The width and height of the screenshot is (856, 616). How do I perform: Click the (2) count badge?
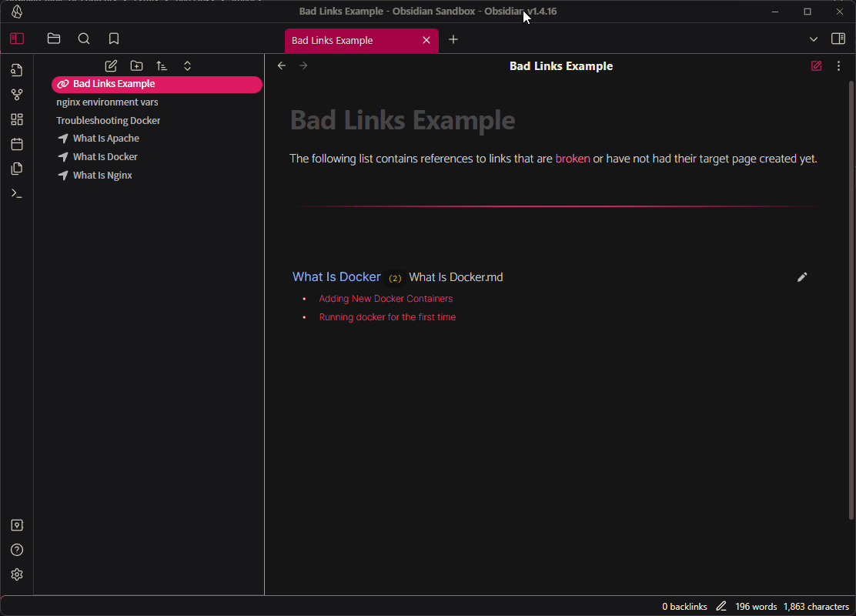tap(395, 278)
